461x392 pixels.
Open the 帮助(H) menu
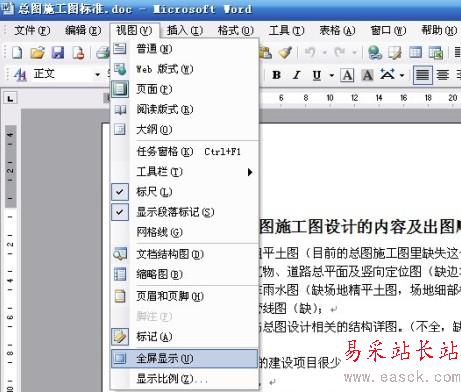point(439,31)
